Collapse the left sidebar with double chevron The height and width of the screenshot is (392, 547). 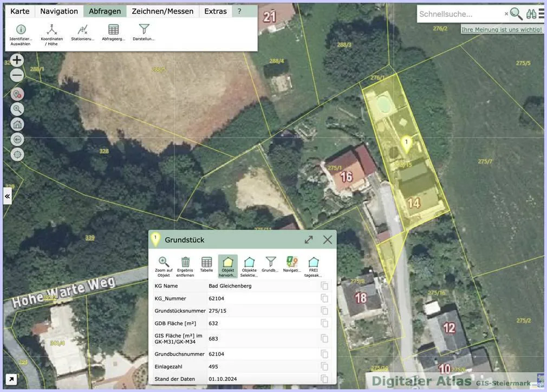(x=8, y=197)
